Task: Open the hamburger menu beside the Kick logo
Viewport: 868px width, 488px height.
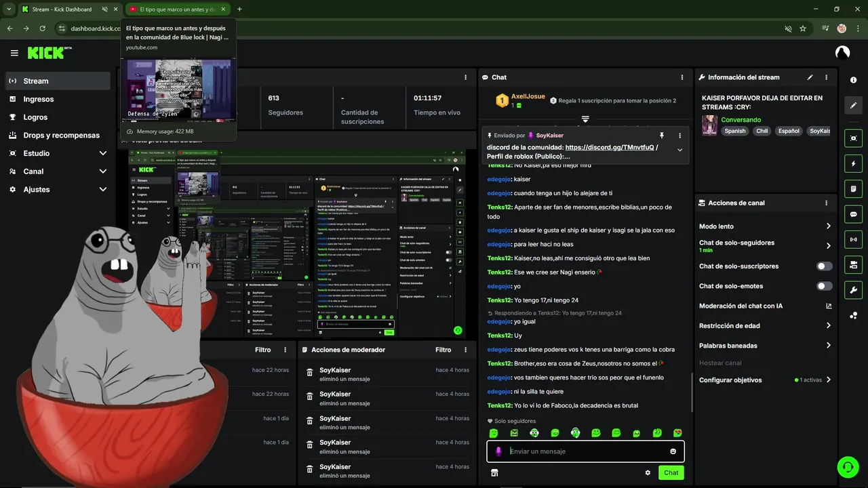Action: (14, 53)
